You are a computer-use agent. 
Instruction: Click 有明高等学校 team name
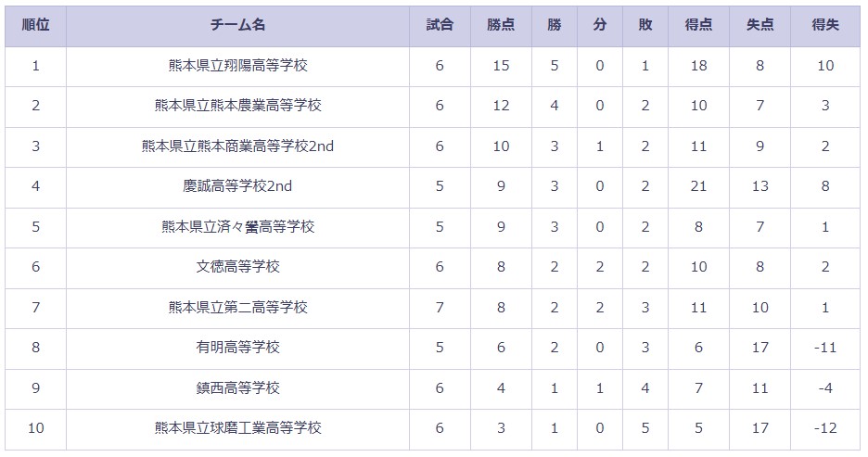[x=238, y=348]
